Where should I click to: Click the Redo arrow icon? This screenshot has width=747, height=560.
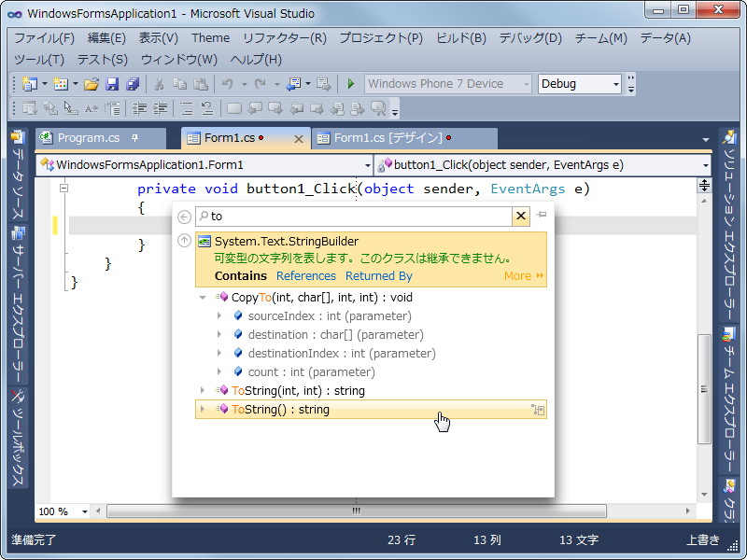(x=261, y=84)
